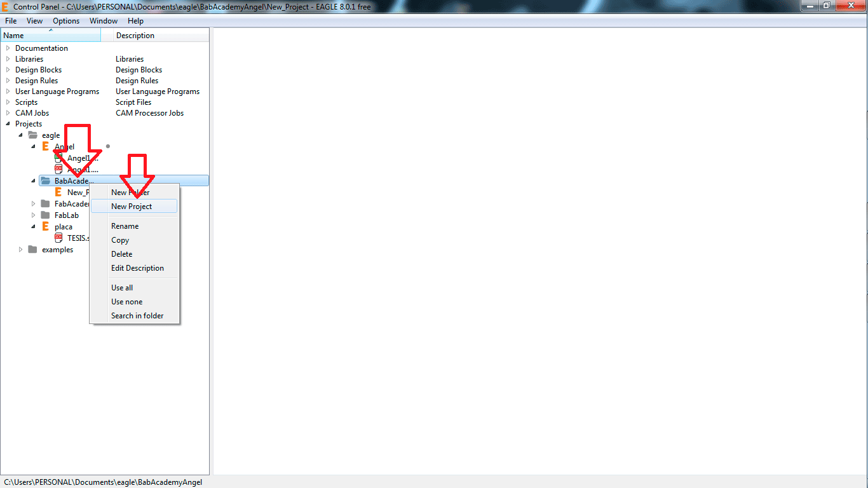Screen dimensions: 868x488
Task: Expand the FabLab folder arrow
Action: (33, 215)
